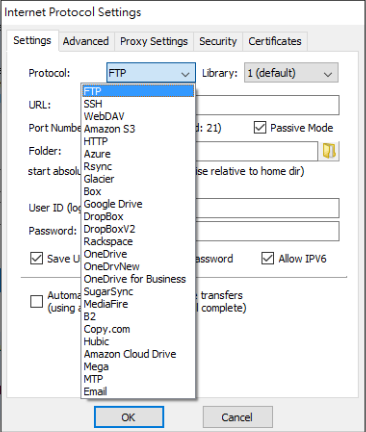Click the User ID input field

point(267,208)
